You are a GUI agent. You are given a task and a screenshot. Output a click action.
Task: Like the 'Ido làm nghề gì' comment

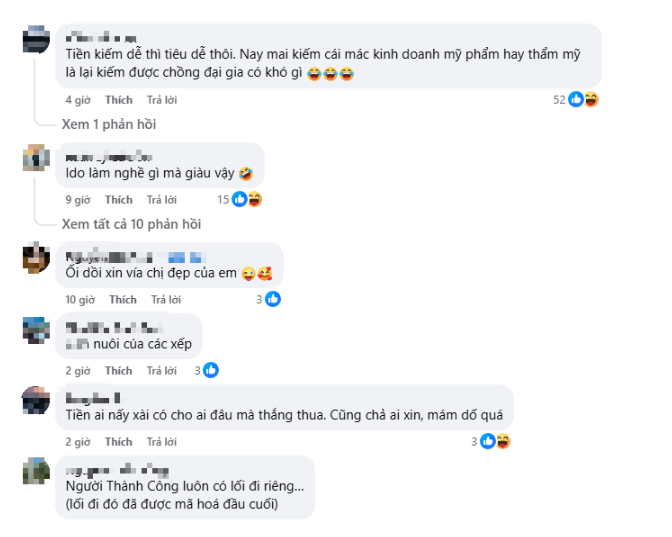(119, 200)
